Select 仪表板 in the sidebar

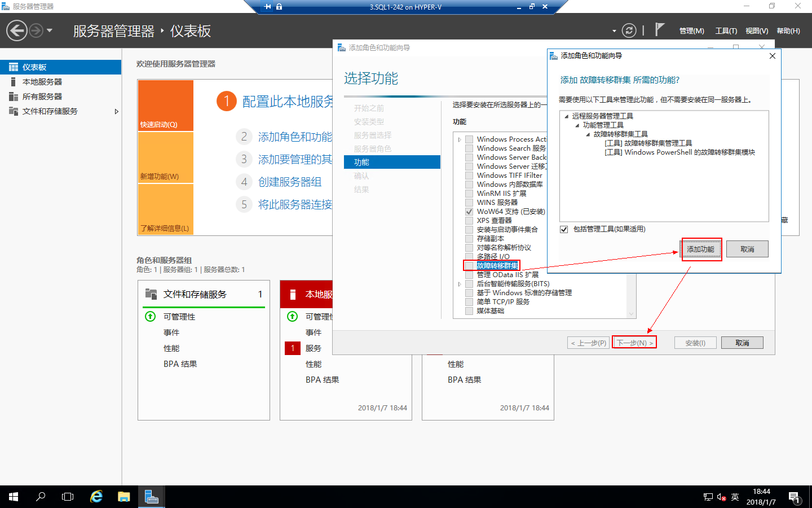[x=60, y=67]
